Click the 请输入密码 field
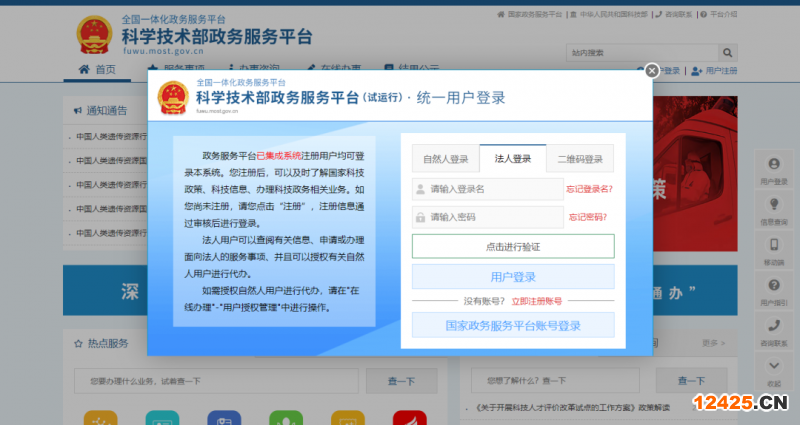 [488, 217]
